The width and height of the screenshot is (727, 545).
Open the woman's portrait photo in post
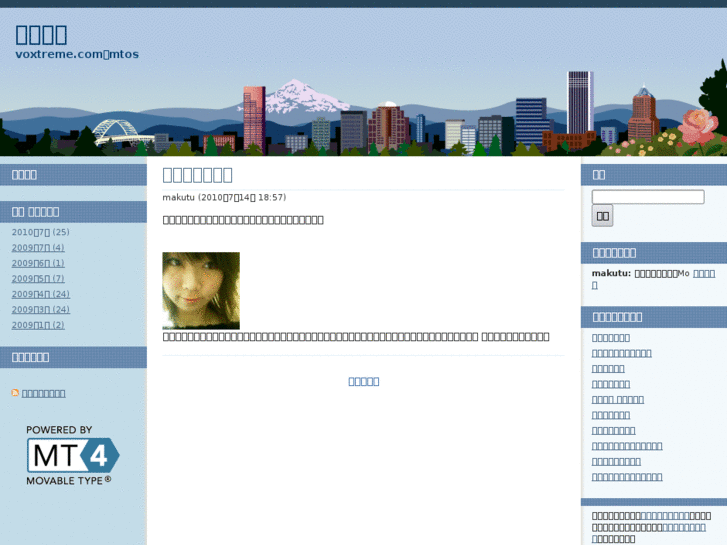point(201,290)
